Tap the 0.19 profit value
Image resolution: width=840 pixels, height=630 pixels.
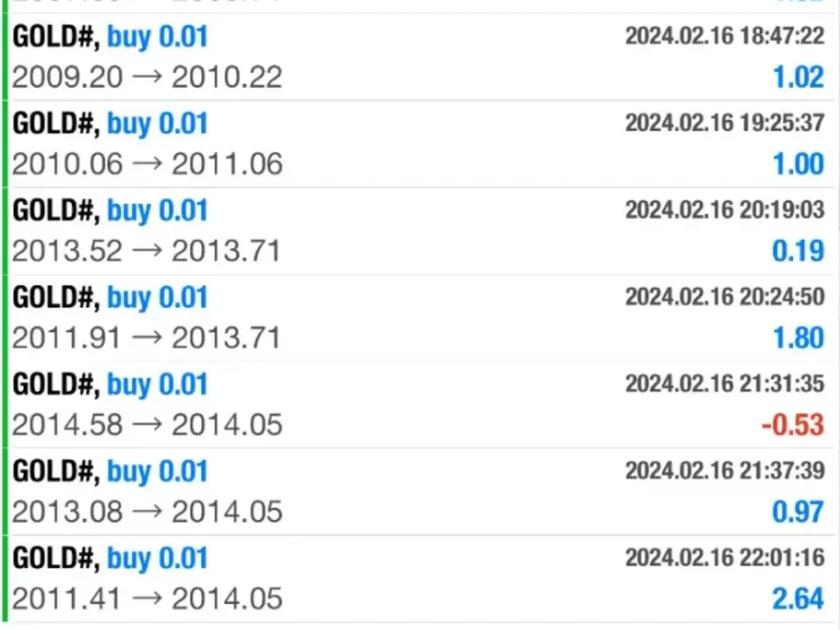(798, 251)
